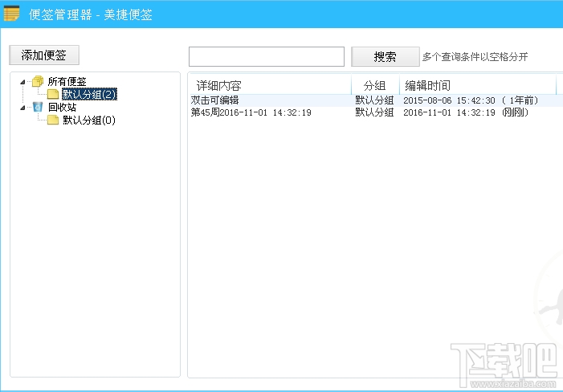Select 默认分组(0) under 回收站
Image resolution: width=563 pixels, height=392 pixels.
coord(89,120)
